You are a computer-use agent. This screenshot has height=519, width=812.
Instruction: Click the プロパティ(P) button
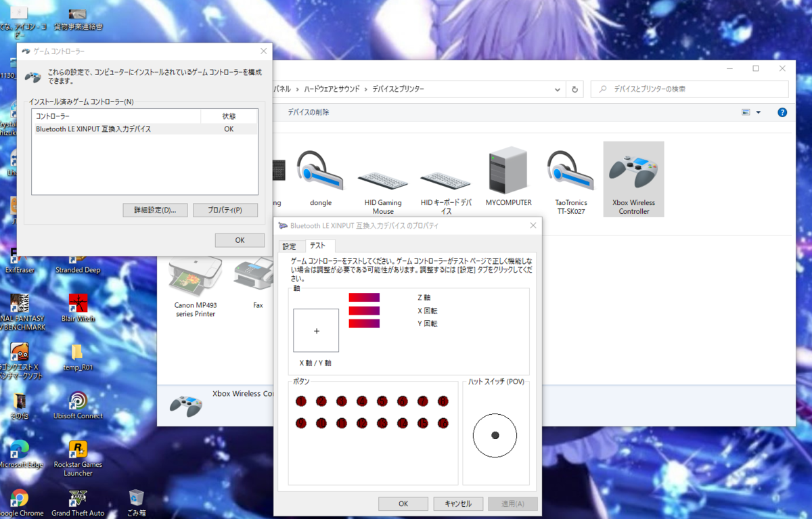pyautogui.click(x=225, y=210)
